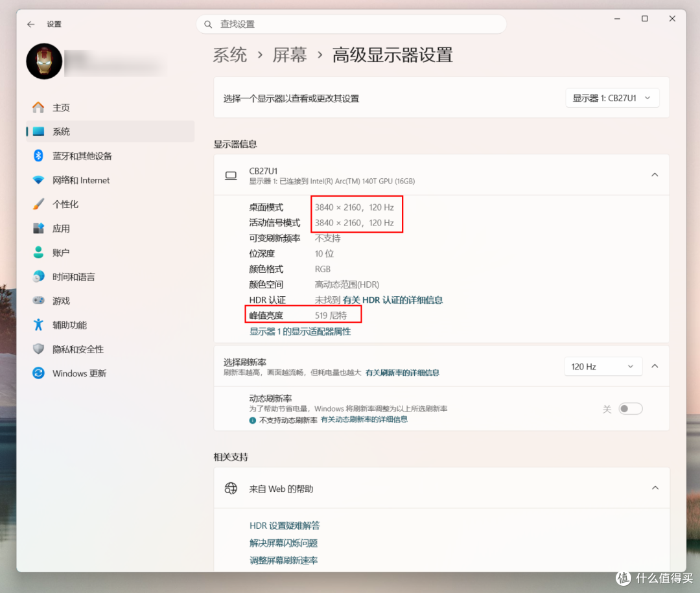Maximize the Settings window

(x=645, y=19)
